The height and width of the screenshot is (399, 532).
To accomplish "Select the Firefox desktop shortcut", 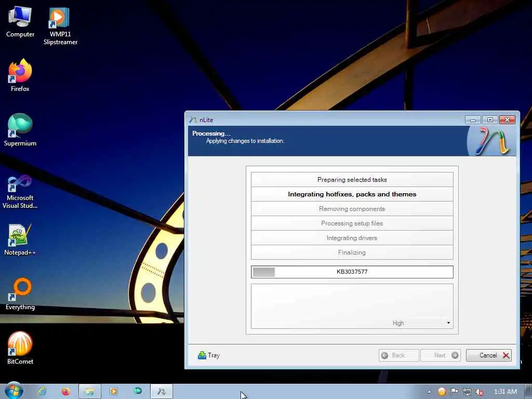I will click(x=20, y=75).
